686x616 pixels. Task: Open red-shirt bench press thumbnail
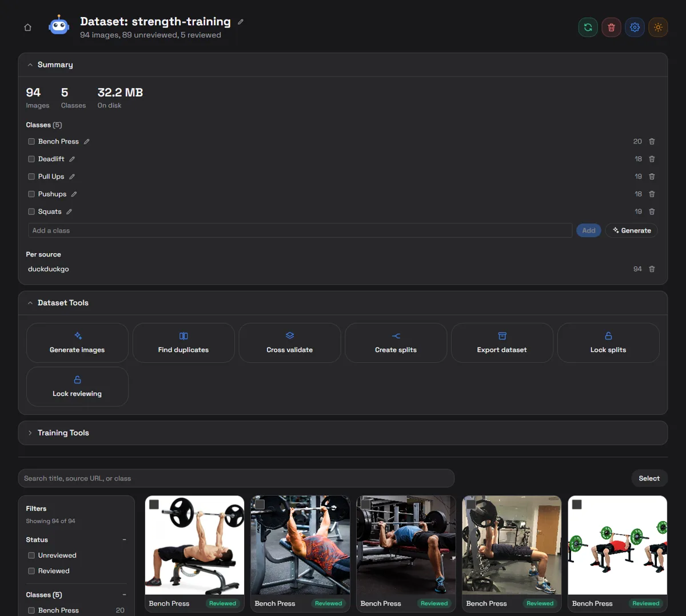300,545
